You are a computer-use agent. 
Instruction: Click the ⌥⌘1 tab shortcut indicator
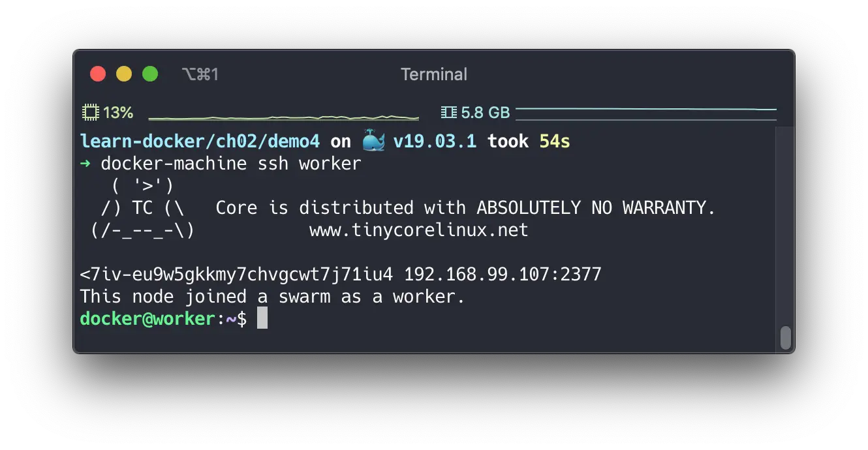[x=200, y=74]
